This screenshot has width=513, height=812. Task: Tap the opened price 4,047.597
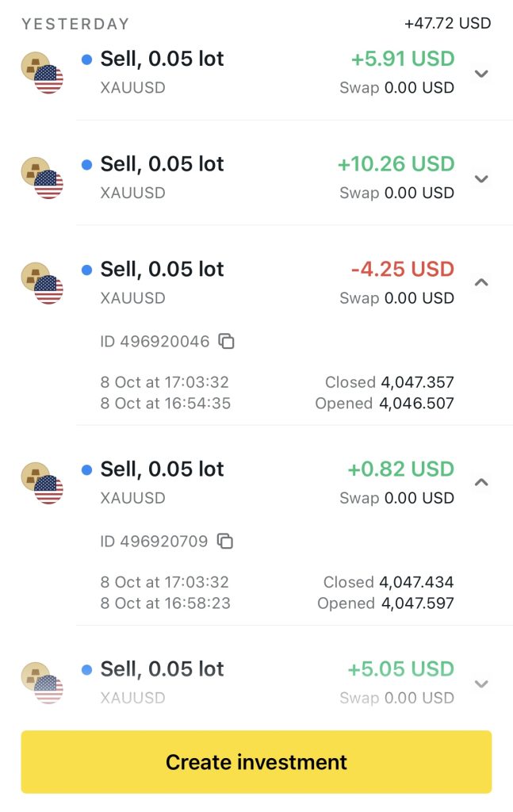click(x=417, y=603)
